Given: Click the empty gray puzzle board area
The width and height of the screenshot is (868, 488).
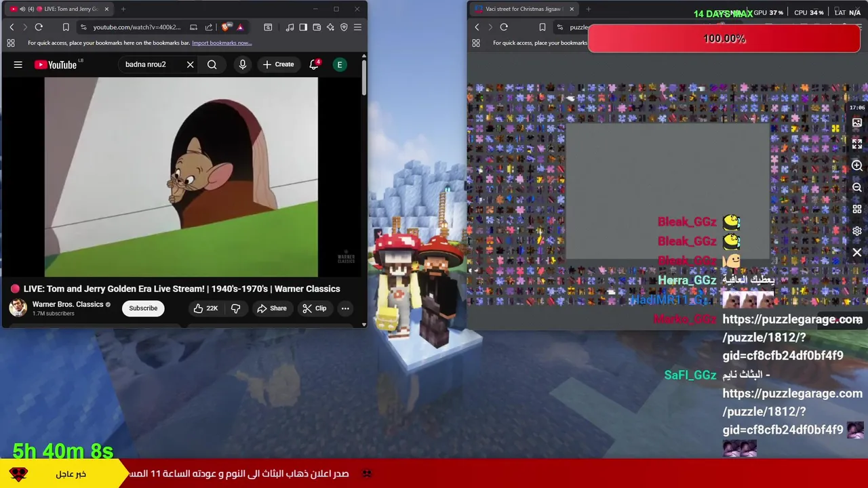Looking at the screenshot, I should (x=668, y=192).
